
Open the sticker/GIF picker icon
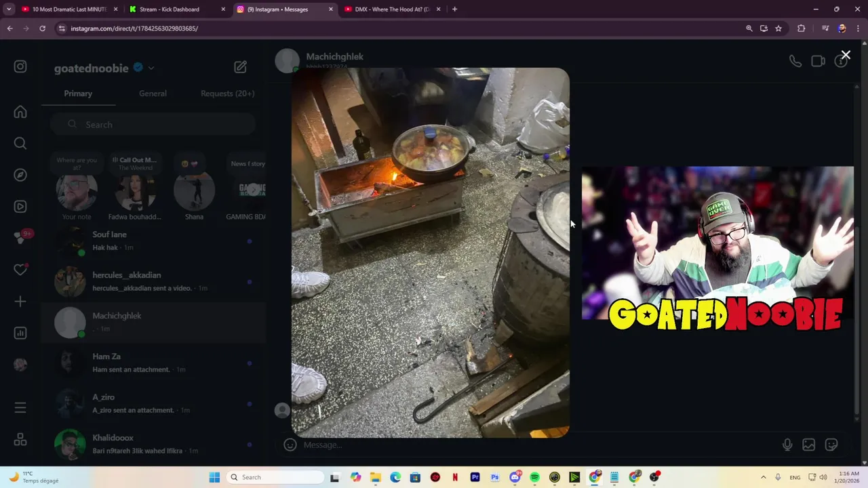(x=831, y=445)
